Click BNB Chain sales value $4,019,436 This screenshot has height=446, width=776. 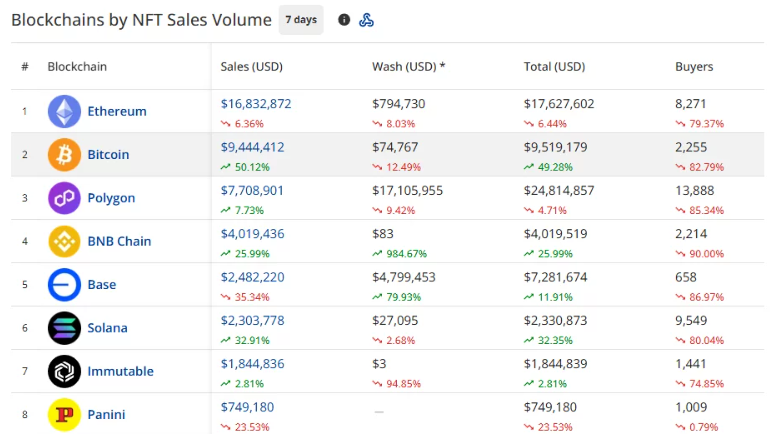point(252,234)
